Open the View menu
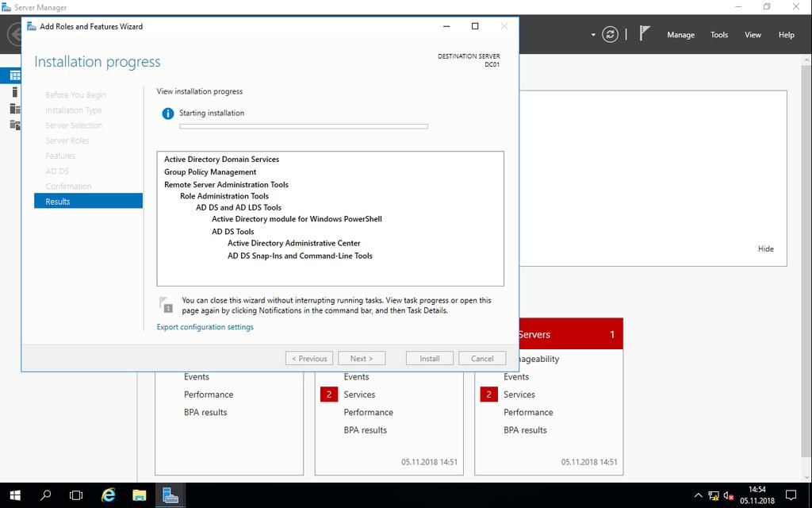Viewport: 812px width, 508px height. (753, 35)
